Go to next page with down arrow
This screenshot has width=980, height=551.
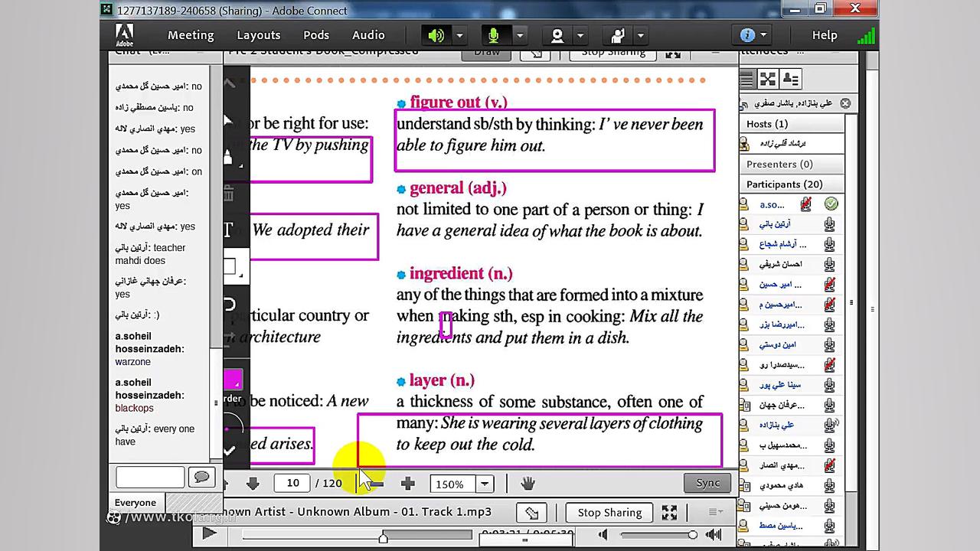coord(253,484)
